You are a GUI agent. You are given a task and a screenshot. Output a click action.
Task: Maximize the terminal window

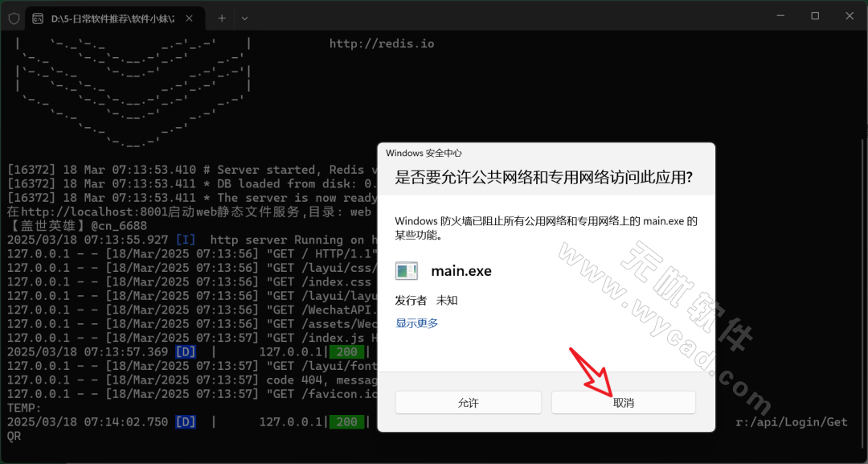coord(814,16)
